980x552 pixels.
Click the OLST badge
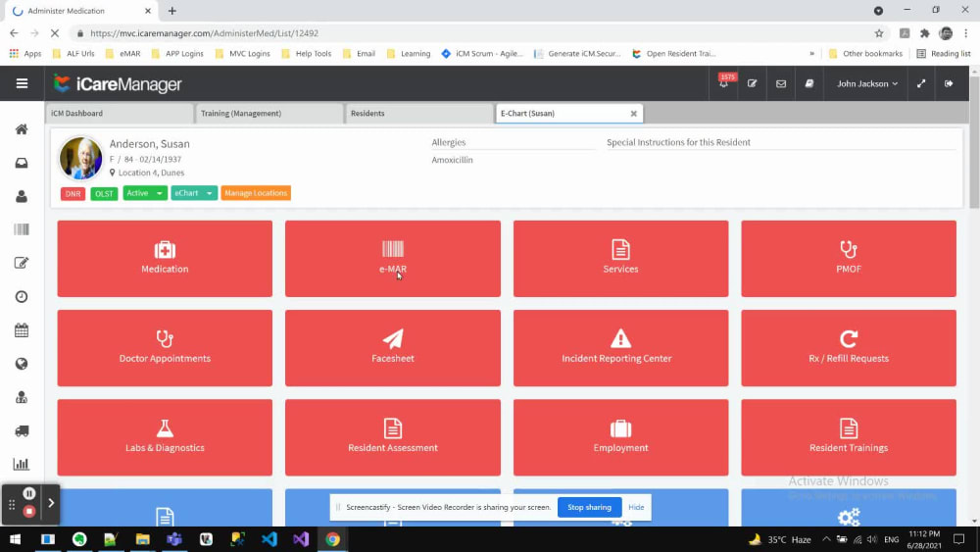pos(104,194)
